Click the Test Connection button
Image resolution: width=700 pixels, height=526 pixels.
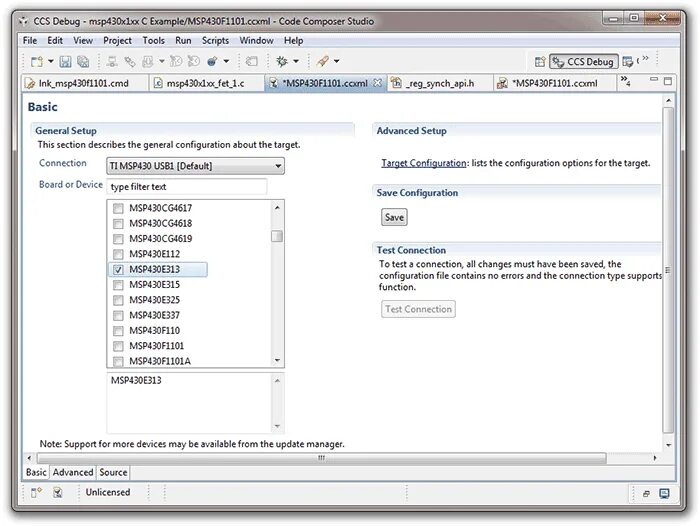[x=418, y=309]
